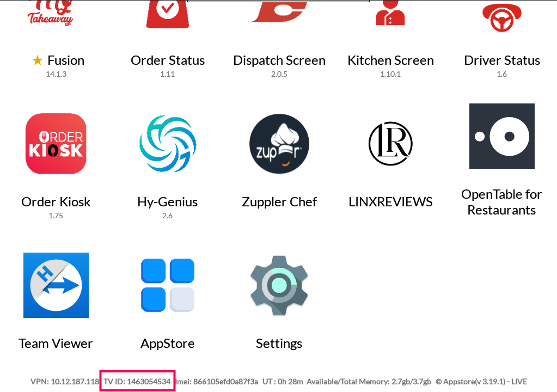Click the AppStore label
Screen dimensions: 557x392
click(x=168, y=344)
